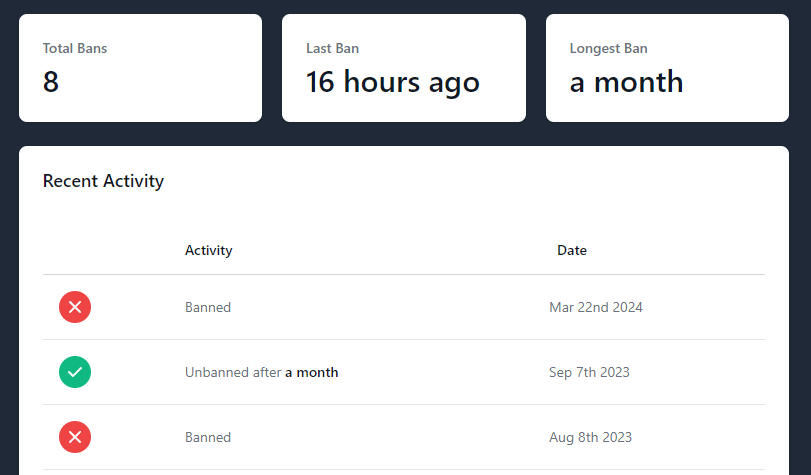Click the Date column header
Viewport: 811px width, 475px height.
tap(572, 250)
